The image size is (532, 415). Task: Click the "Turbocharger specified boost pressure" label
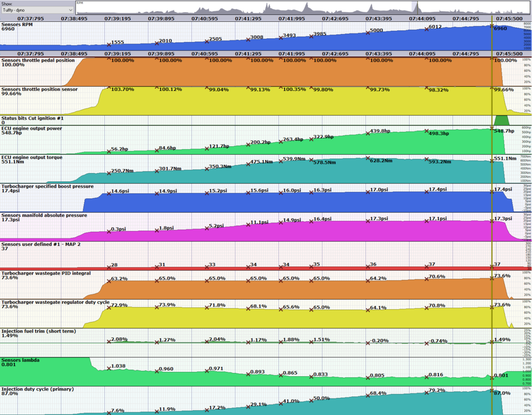coord(47,187)
